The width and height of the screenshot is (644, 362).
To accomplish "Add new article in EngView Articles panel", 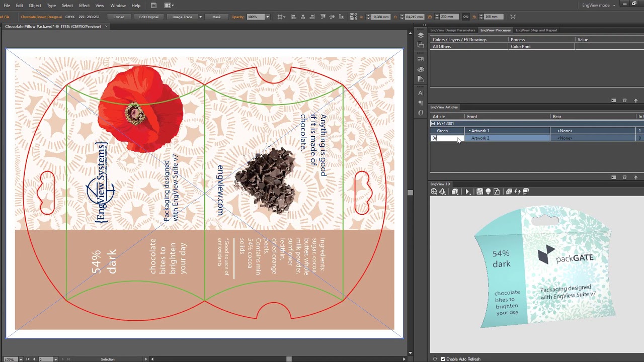I will click(x=613, y=177).
